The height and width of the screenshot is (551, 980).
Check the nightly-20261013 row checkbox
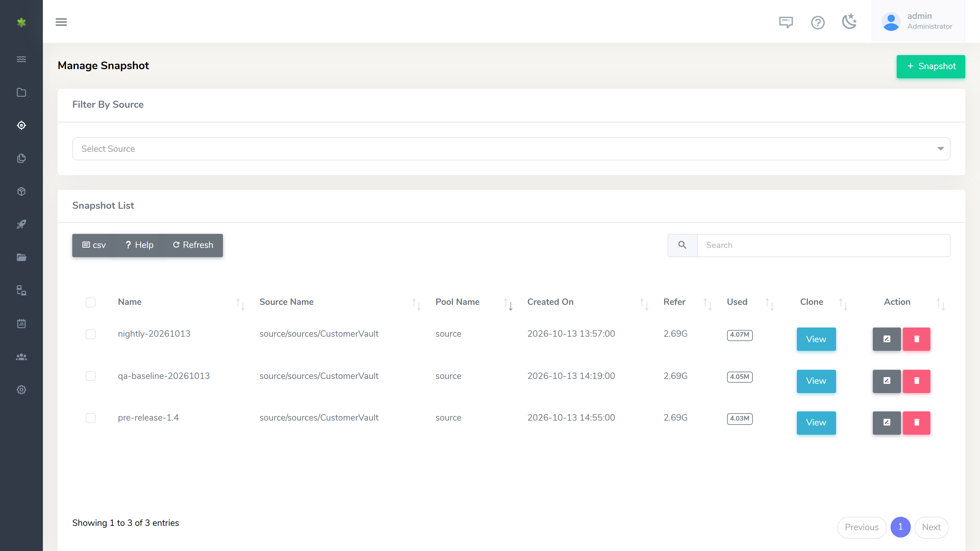point(91,334)
